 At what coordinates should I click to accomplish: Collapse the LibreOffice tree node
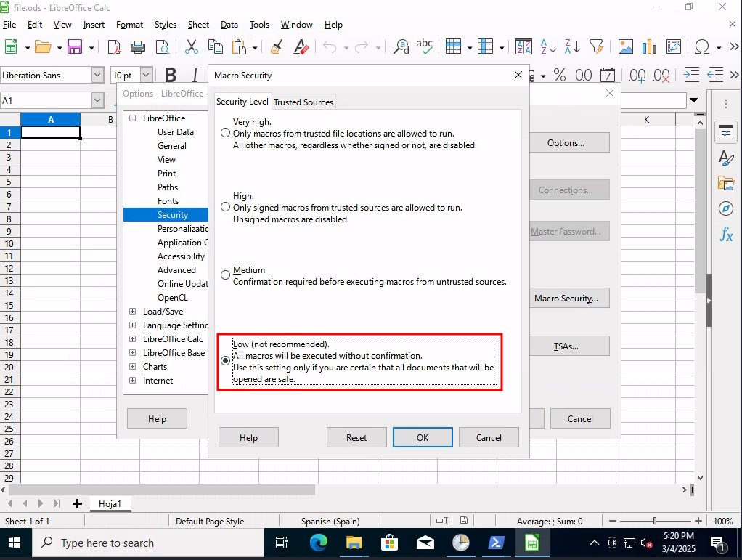pyautogui.click(x=132, y=118)
